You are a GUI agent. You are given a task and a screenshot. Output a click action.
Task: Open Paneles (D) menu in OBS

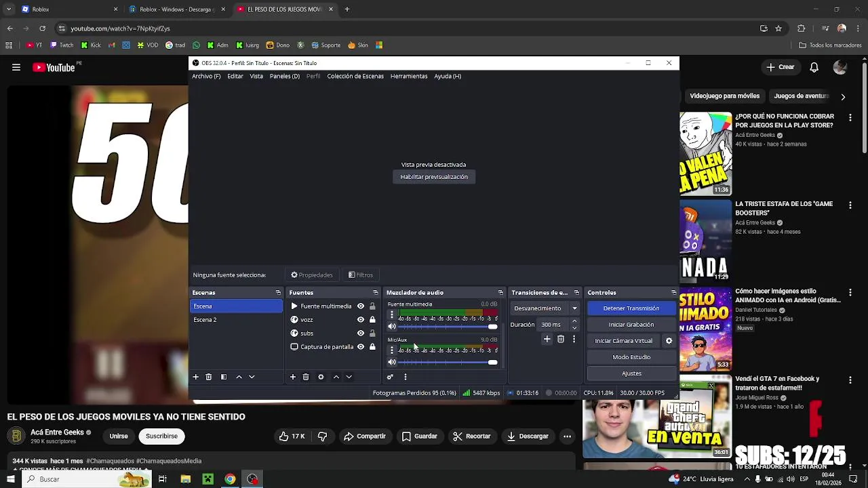click(285, 77)
